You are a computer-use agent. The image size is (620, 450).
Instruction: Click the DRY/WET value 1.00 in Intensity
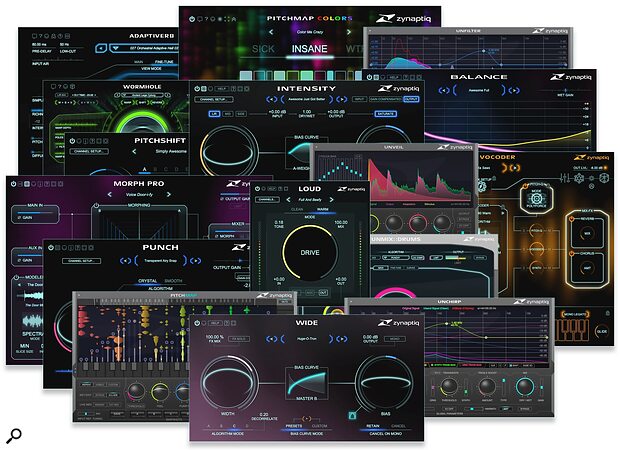click(306, 112)
